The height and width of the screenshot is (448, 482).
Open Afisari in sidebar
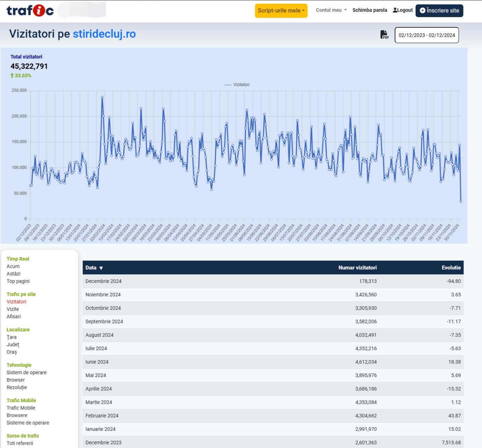pyautogui.click(x=14, y=317)
